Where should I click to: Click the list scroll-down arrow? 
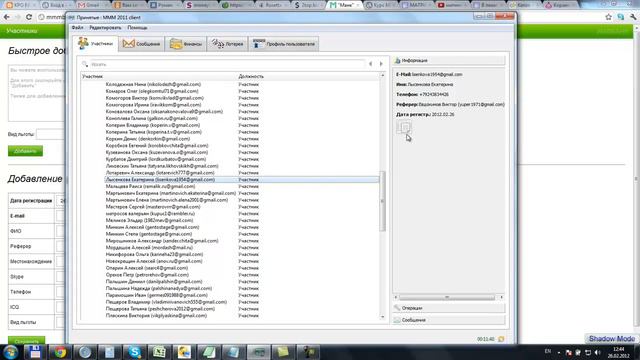coord(382,317)
